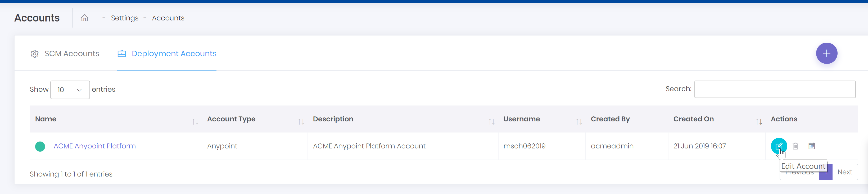
Task: Sort the table by the Username column
Action: [x=542, y=119]
